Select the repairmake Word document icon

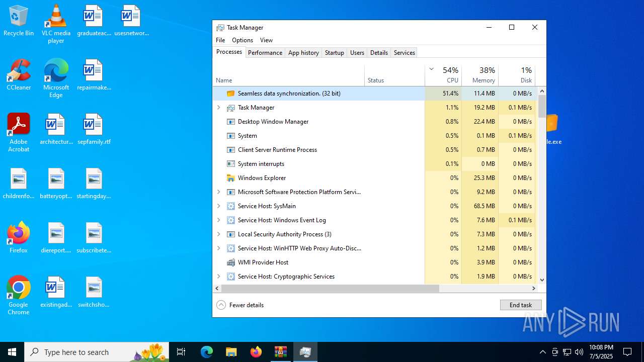[94, 75]
